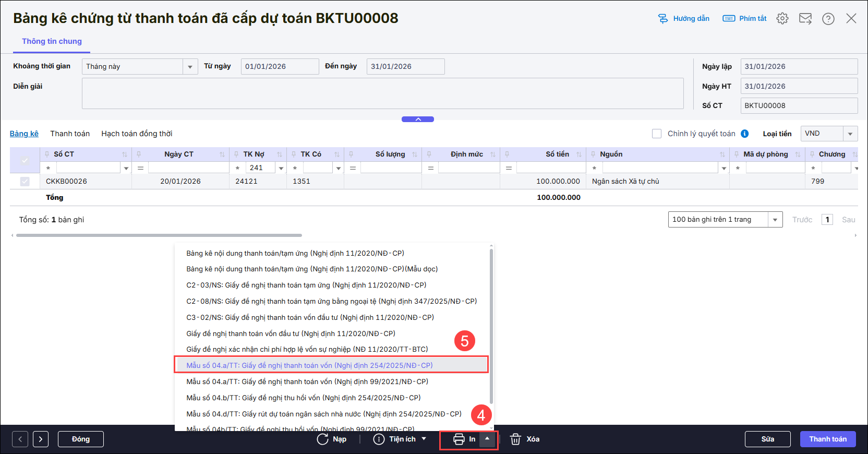Click the Thanh toán purple button
This screenshot has width=868, height=454.
click(x=827, y=439)
